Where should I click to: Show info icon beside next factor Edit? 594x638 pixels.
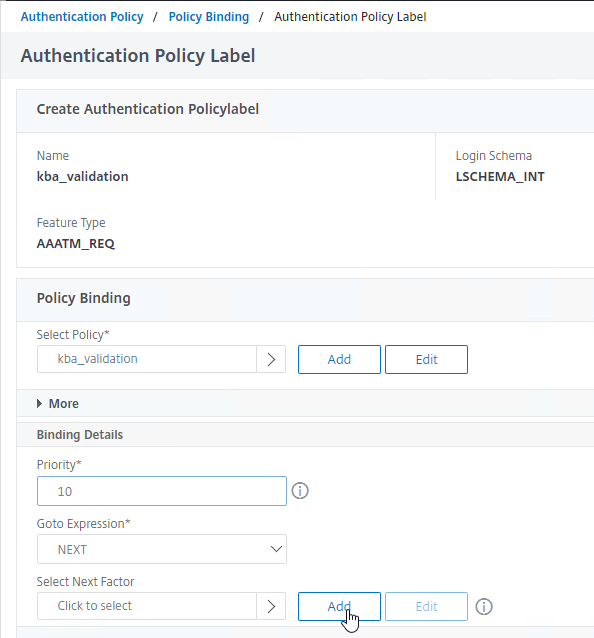pos(484,607)
